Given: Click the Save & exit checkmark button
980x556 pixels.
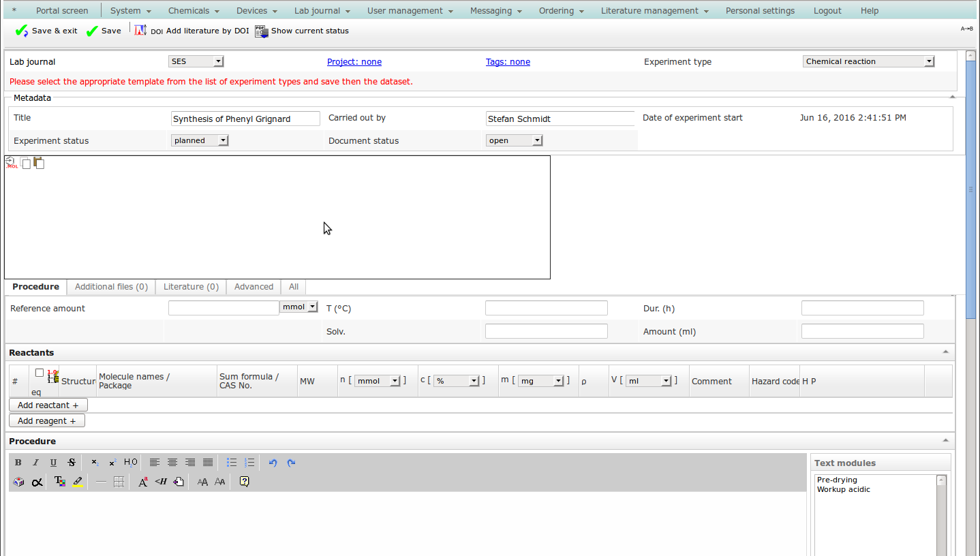Looking at the screenshot, I should pyautogui.click(x=46, y=31).
